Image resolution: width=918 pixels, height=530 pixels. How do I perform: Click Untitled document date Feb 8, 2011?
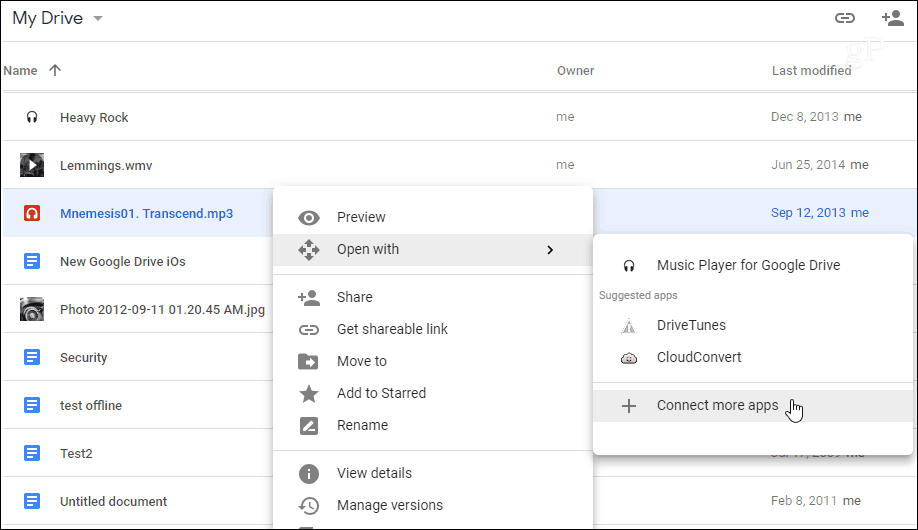[x=804, y=501]
